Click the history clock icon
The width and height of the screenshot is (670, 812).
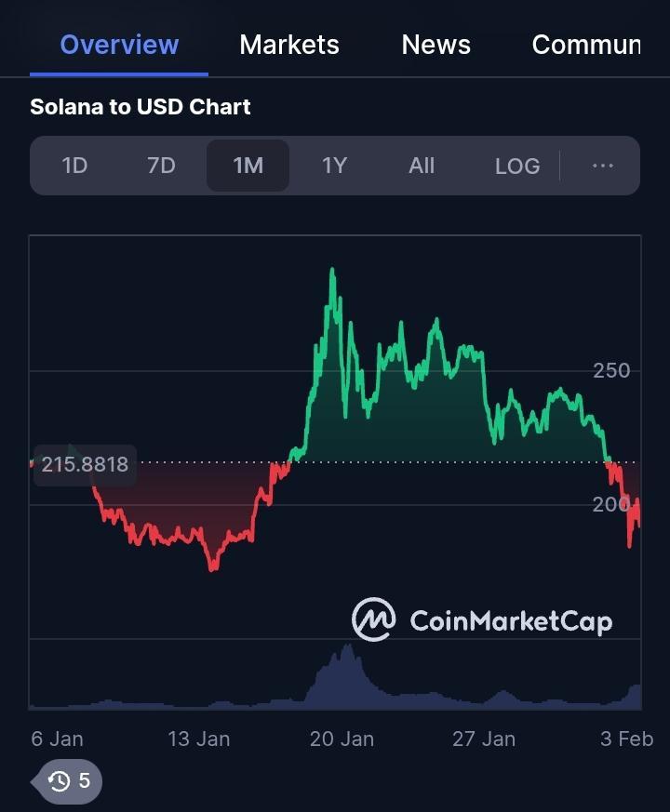coord(60,780)
